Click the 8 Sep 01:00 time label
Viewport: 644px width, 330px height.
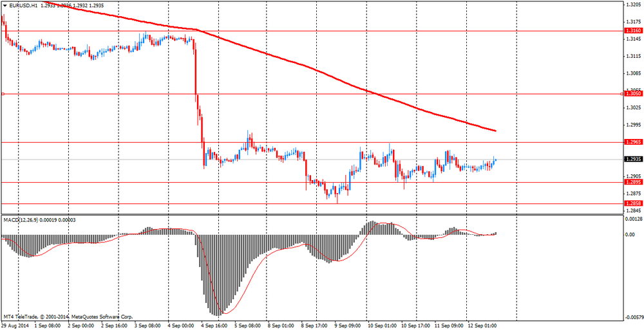281,326
